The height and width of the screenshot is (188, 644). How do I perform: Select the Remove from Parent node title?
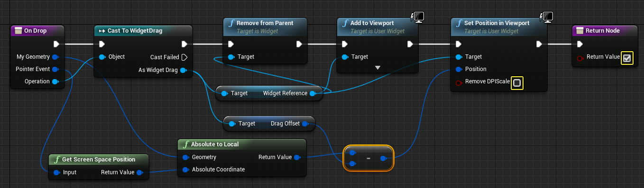coord(265,23)
